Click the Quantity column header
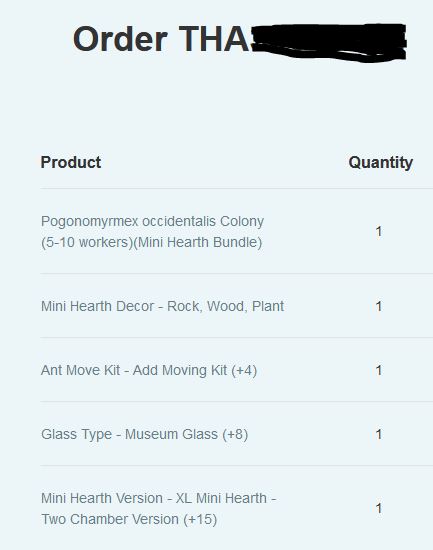This screenshot has width=433, height=550. point(381,163)
